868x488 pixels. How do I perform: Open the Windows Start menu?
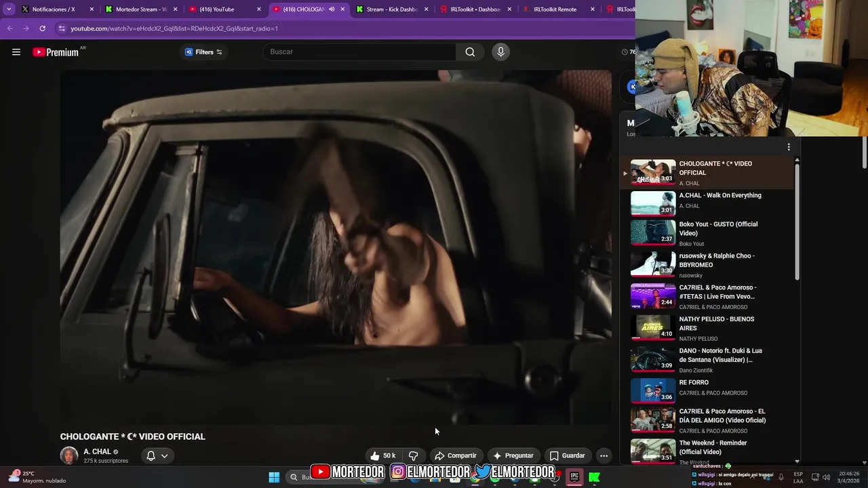tap(274, 477)
